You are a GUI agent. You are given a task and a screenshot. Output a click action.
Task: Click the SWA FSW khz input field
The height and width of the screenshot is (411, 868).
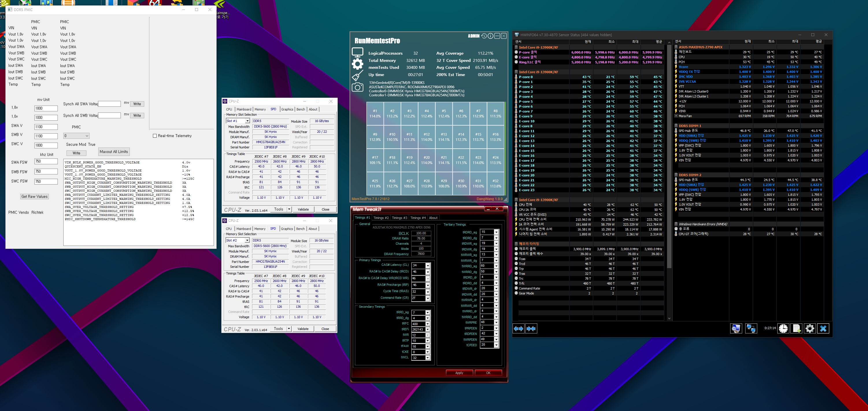click(46, 161)
